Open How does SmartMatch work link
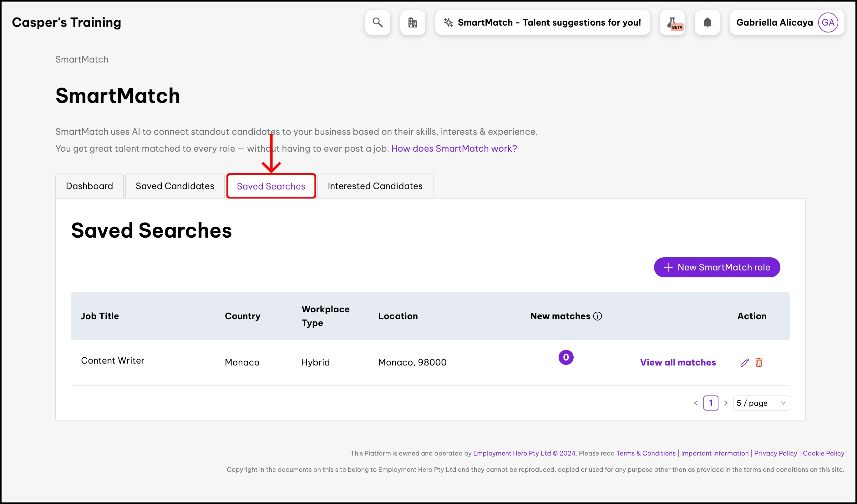The width and height of the screenshot is (857, 504). 454,149
